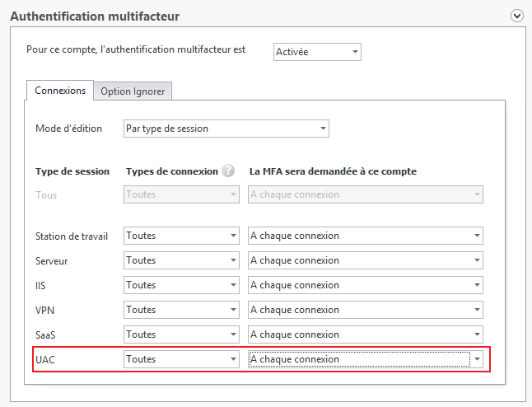Screen dimensions: 532x407
Task: Open VPN connection types dropdown
Action: point(181,310)
